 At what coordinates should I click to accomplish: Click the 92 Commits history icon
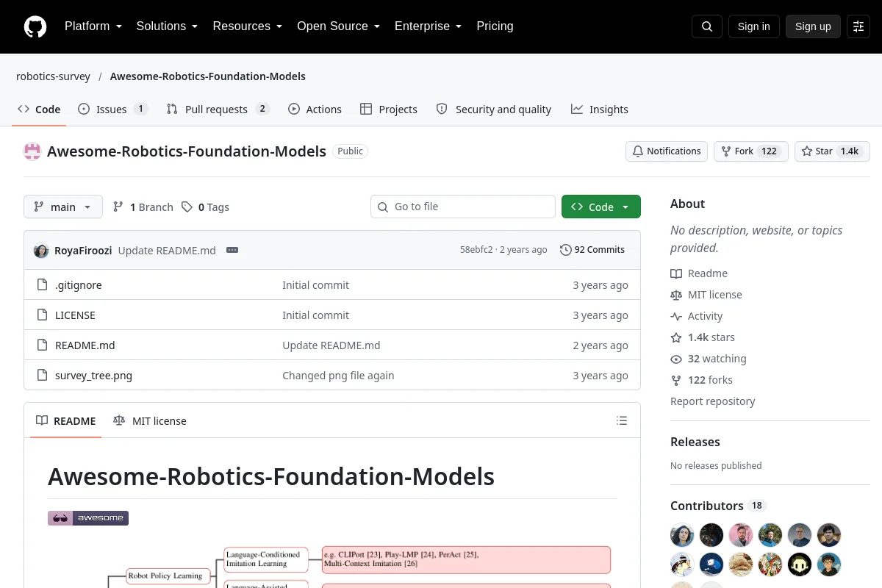click(565, 250)
